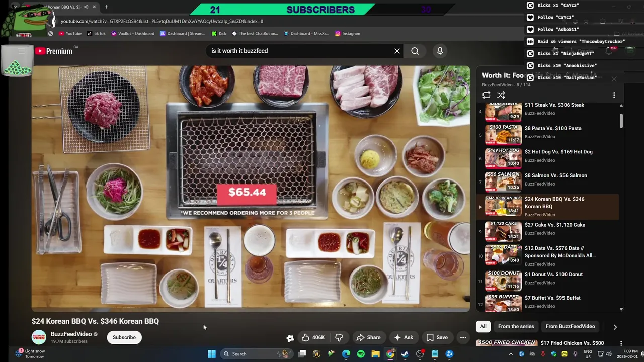Click the video player area

click(251, 189)
